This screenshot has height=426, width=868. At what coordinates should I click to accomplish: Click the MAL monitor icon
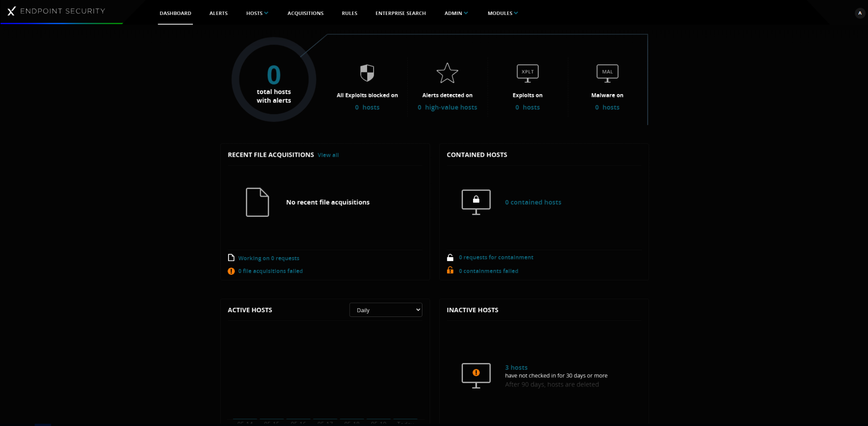click(x=607, y=73)
